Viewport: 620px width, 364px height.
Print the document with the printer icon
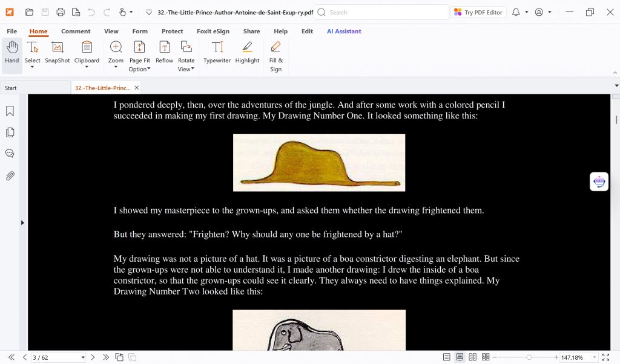click(x=61, y=12)
